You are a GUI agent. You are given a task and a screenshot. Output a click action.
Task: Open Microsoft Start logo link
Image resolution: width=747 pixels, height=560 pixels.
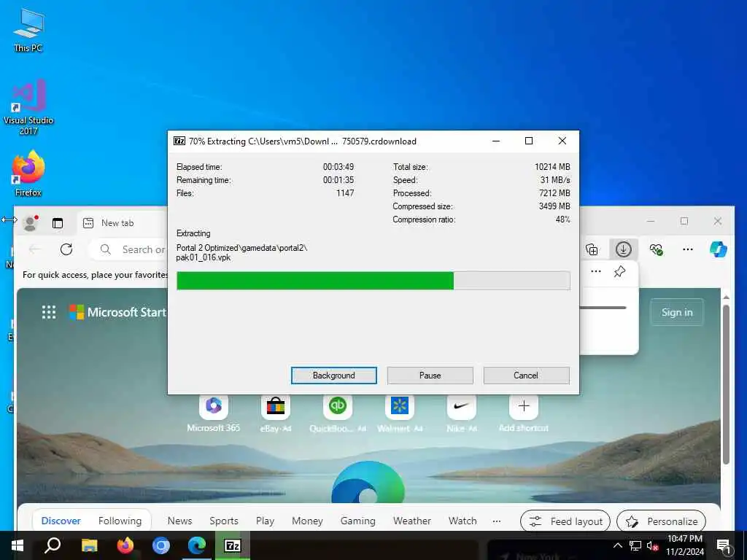(117, 312)
